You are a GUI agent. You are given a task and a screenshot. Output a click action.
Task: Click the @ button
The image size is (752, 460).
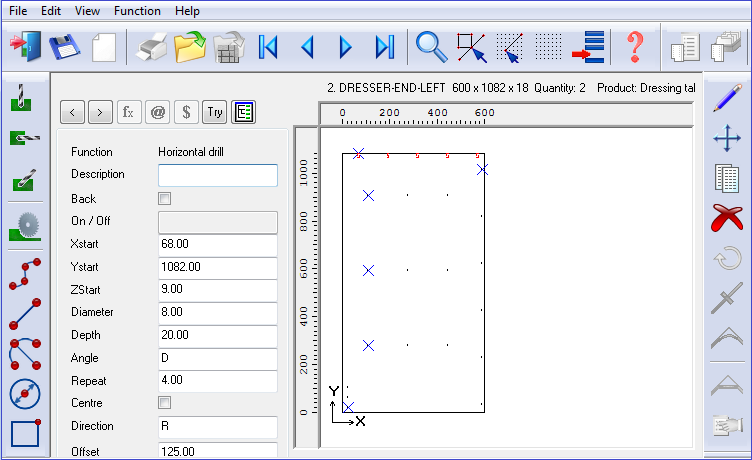pos(158,112)
